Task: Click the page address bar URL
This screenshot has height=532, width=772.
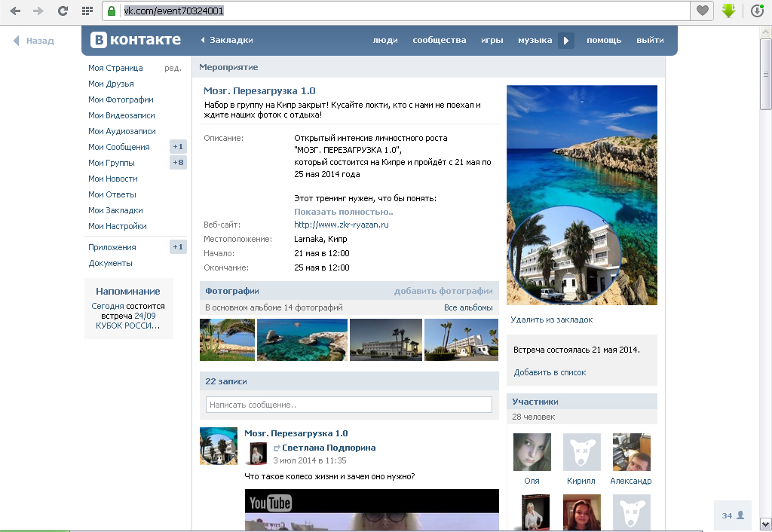Action: pyautogui.click(x=174, y=11)
